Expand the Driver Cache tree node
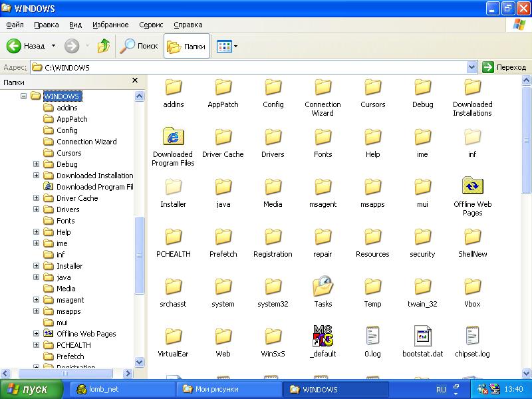 36,198
